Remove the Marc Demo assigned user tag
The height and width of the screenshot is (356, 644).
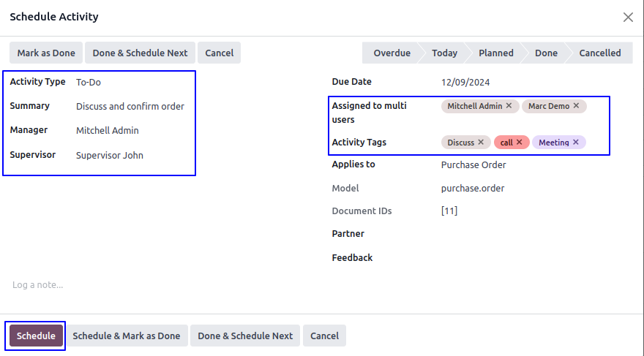click(576, 106)
